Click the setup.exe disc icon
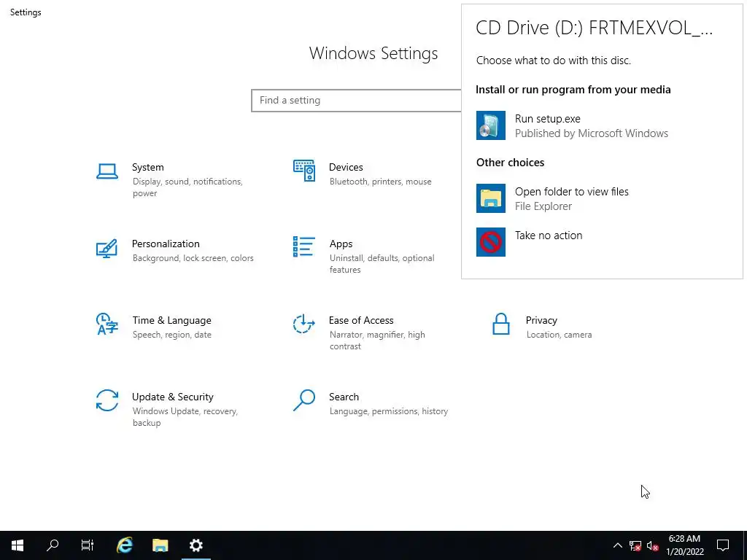Viewport: 747px width, 560px height. [491, 125]
